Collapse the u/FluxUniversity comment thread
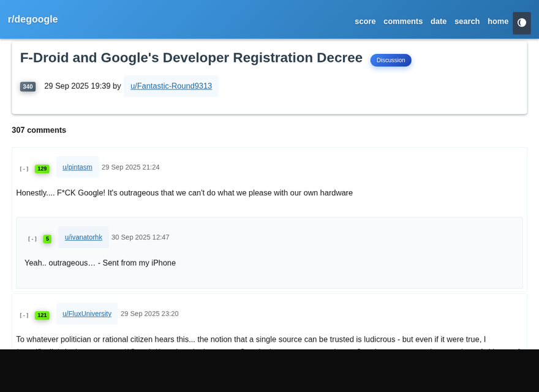Screen dimensions: 539x392 [x=24, y=315]
